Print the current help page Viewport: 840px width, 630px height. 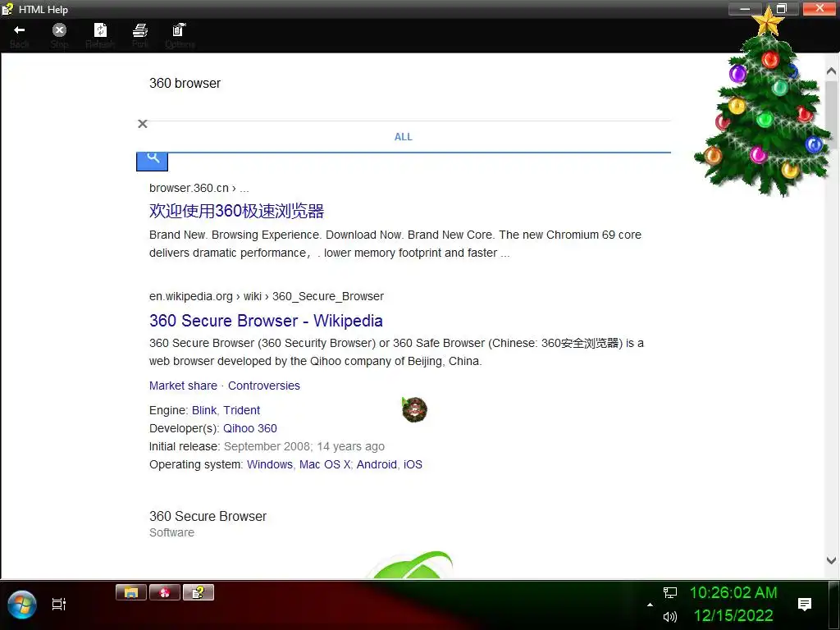(140, 35)
